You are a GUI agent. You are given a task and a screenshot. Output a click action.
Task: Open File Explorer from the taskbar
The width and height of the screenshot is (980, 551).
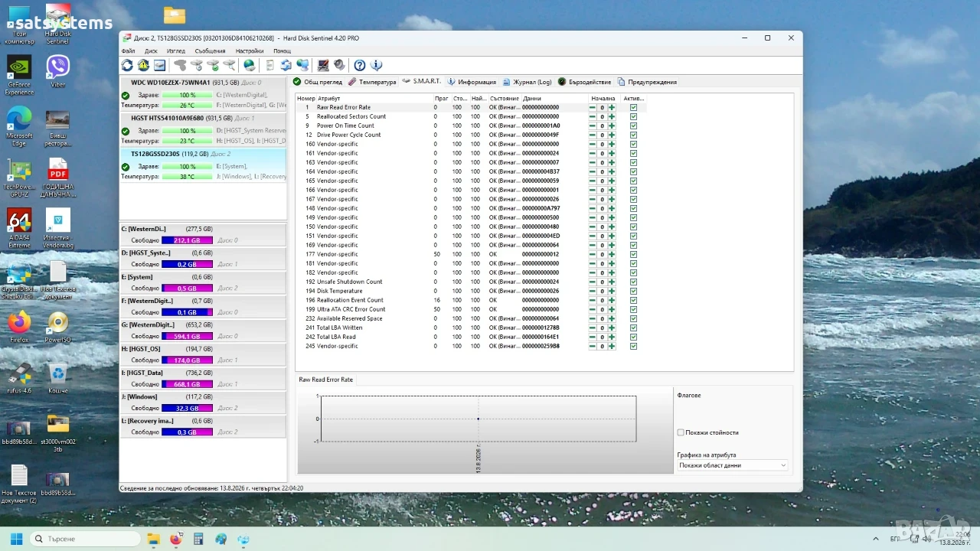[x=152, y=539]
